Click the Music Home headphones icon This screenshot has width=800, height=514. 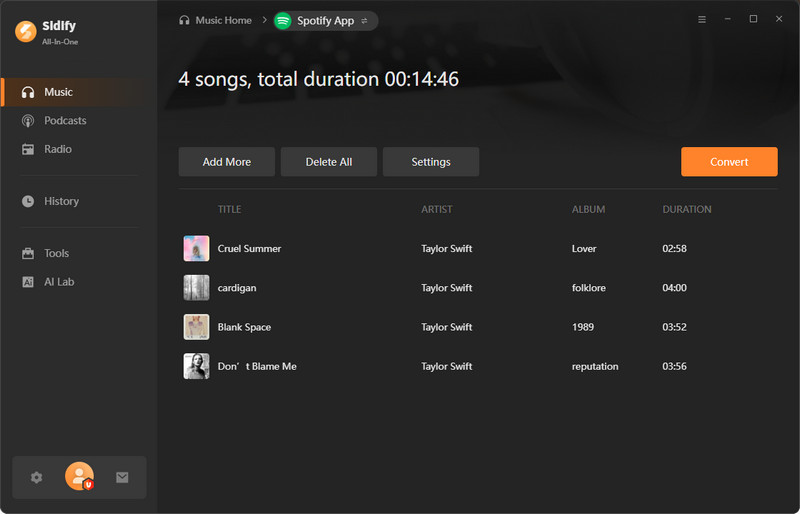[x=184, y=20]
